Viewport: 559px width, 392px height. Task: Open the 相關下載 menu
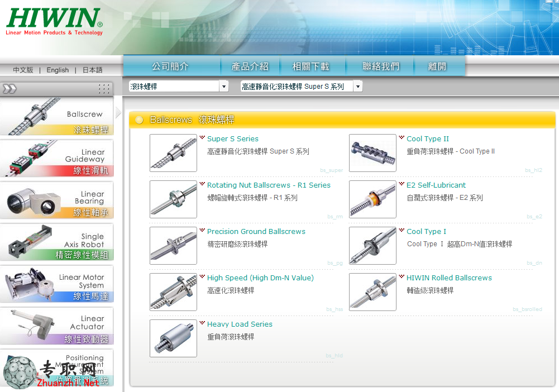(311, 66)
